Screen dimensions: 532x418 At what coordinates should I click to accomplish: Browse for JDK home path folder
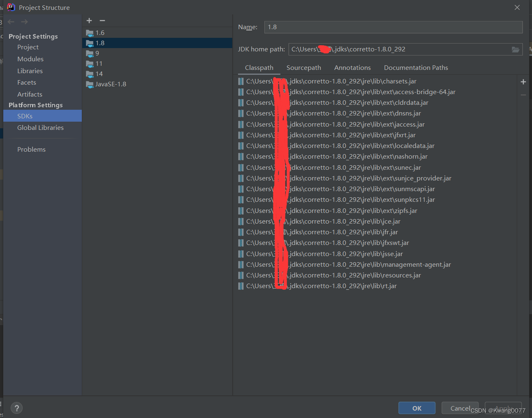pyautogui.click(x=515, y=49)
